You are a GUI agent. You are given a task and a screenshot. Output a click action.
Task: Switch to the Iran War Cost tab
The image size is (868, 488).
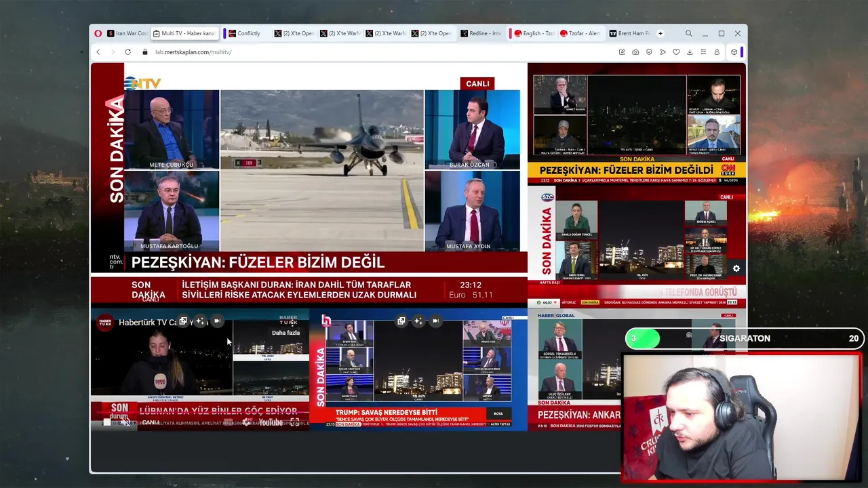127,33
